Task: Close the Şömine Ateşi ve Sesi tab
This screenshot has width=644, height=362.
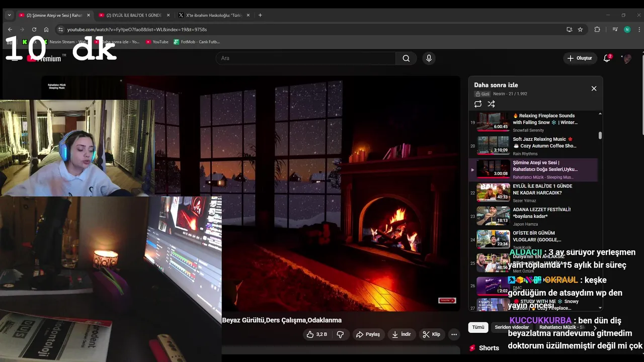Action: click(89, 15)
